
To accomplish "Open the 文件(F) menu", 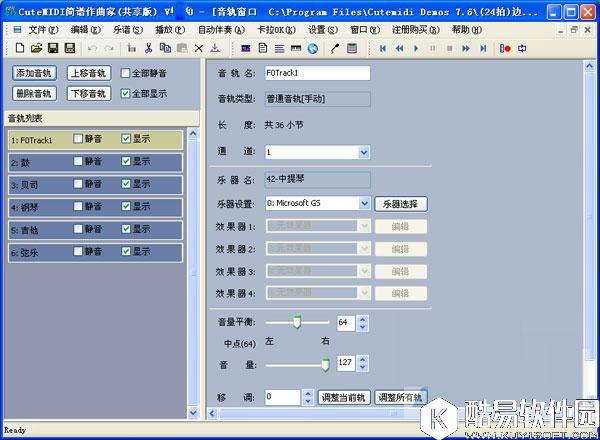I will (x=44, y=30).
